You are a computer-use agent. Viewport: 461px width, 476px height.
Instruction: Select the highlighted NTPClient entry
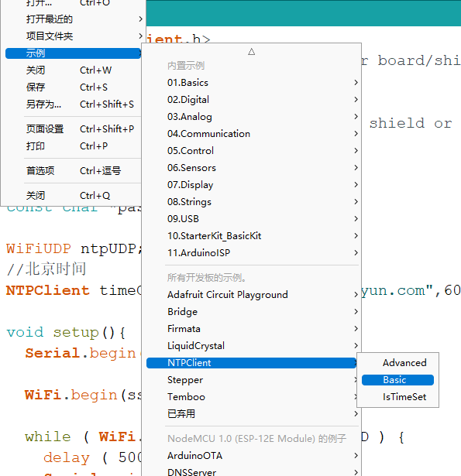point(251,363)
